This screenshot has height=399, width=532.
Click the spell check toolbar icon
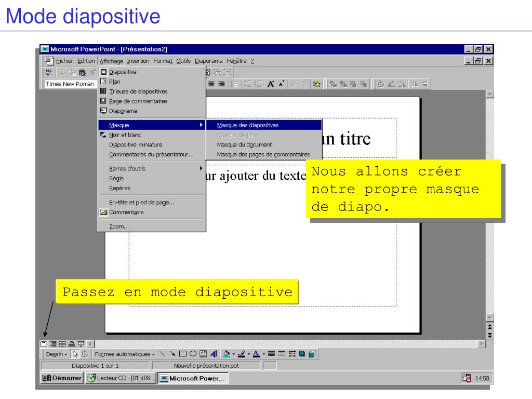point(49,73)
